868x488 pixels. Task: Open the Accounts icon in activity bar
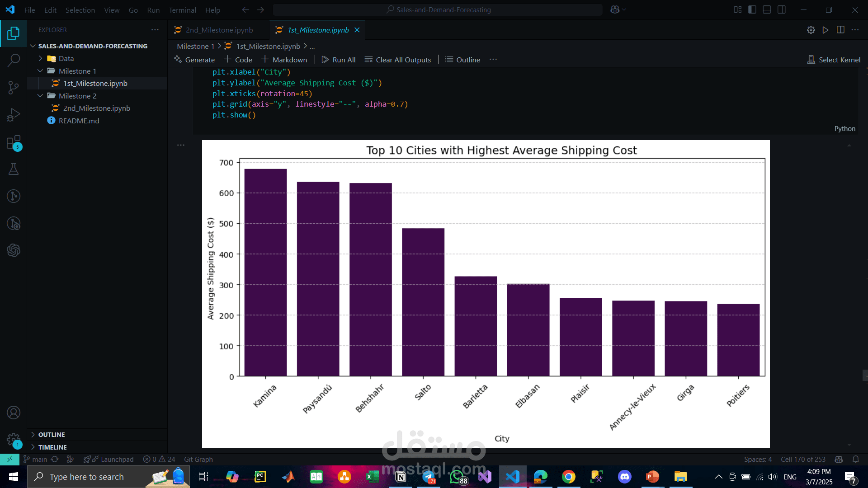14,413
